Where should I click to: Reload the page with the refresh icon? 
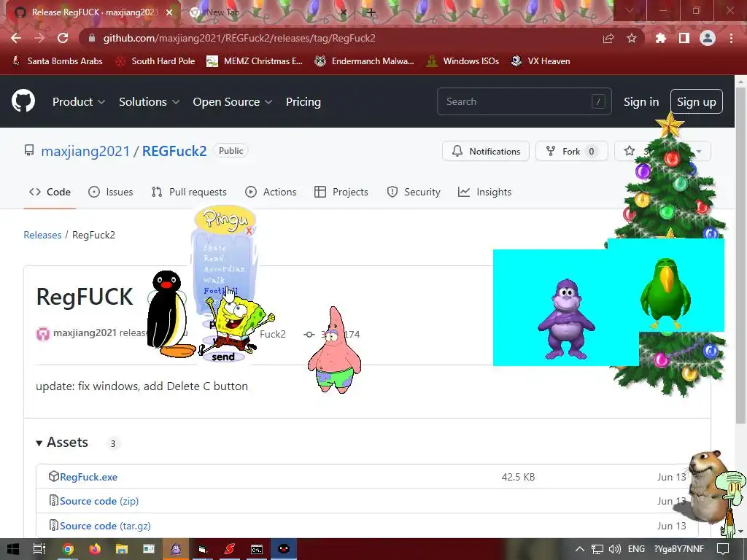coord(63,38)
